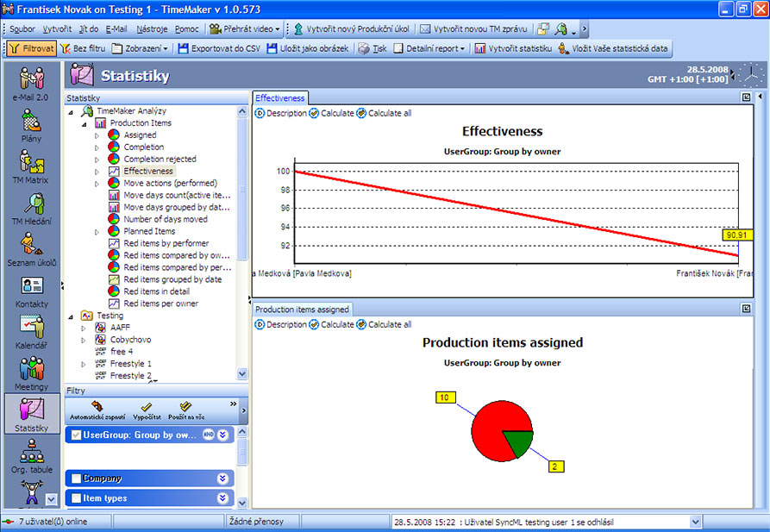Select the Production items assigned tab
770x532 pixels.
click(302, 309)
